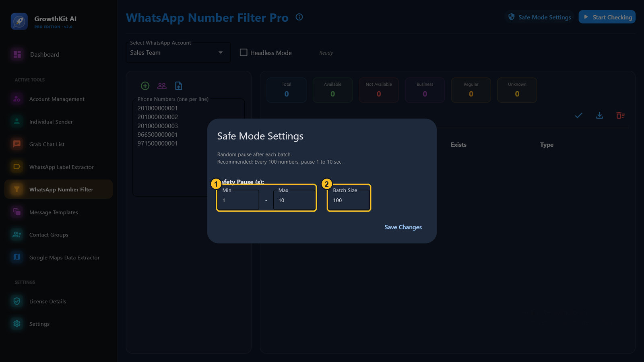Image resolution: width=644 pixels, height=362 pixels.
Task: Click the Business count card
Action: coord(425,90)
